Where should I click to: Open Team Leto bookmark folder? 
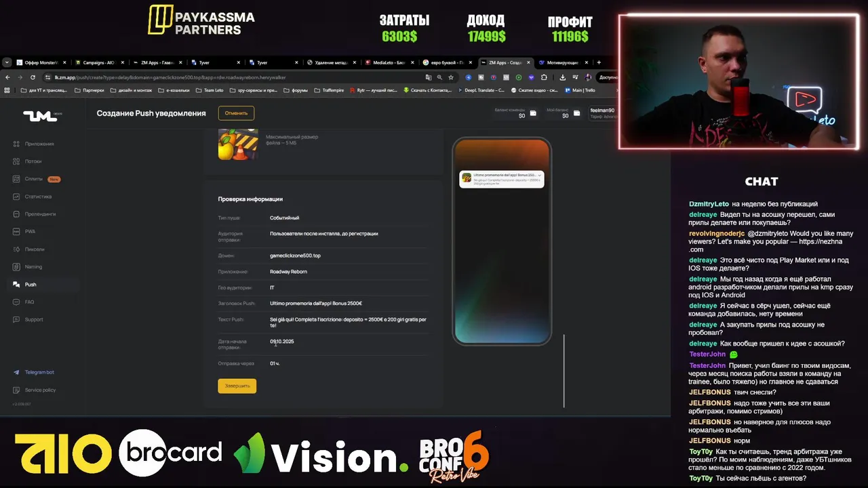point(210,90)
